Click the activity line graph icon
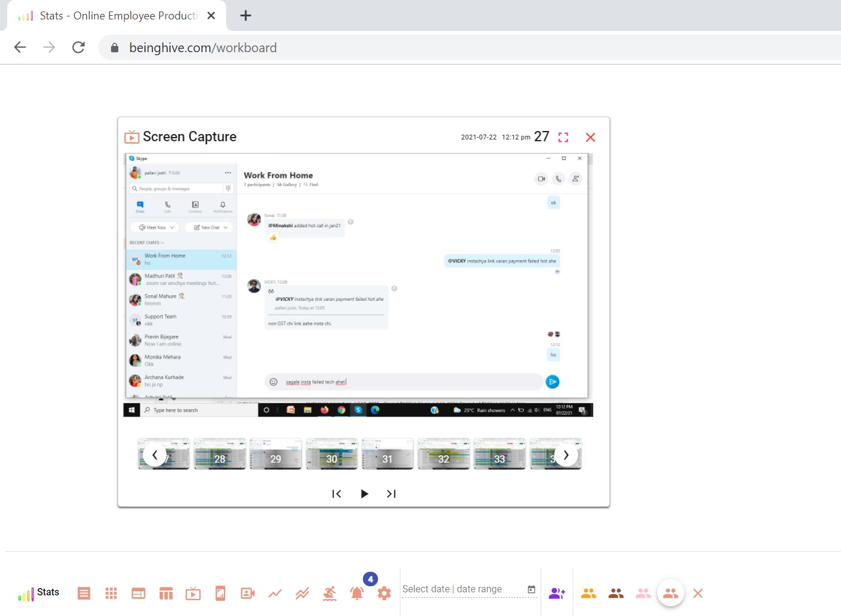The width and height of the screenshot is (841, 616). coord(275,593)
